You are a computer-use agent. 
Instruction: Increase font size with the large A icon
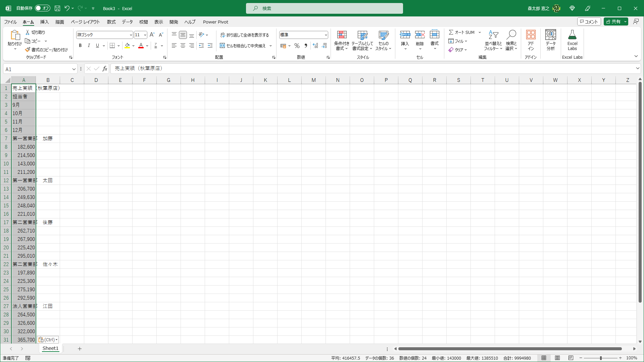tap(152, 35)
